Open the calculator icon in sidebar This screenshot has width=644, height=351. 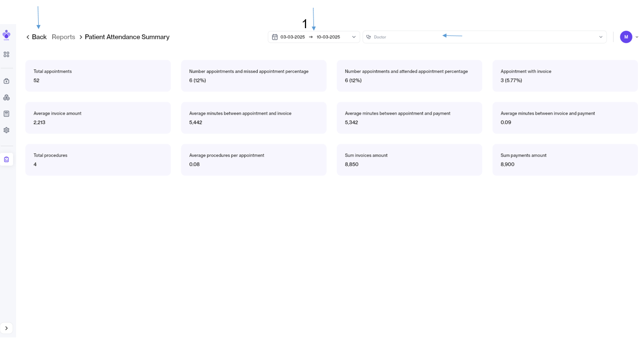[x=7, y=114]
